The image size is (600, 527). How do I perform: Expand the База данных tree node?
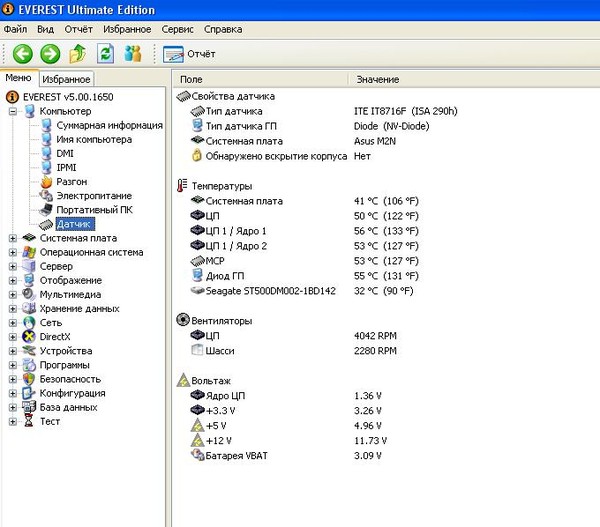click(x=13, y=407)
